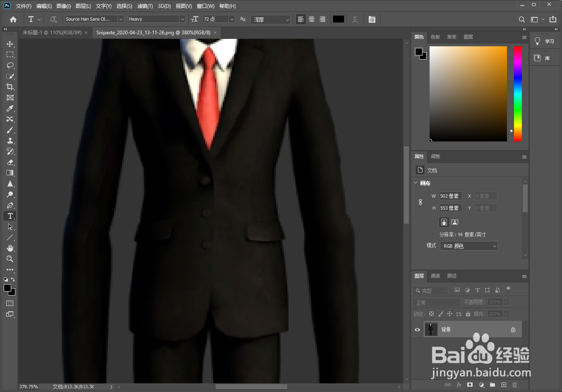Open the Edit Toolbar ellipsis menu

[x=10, y=270]
